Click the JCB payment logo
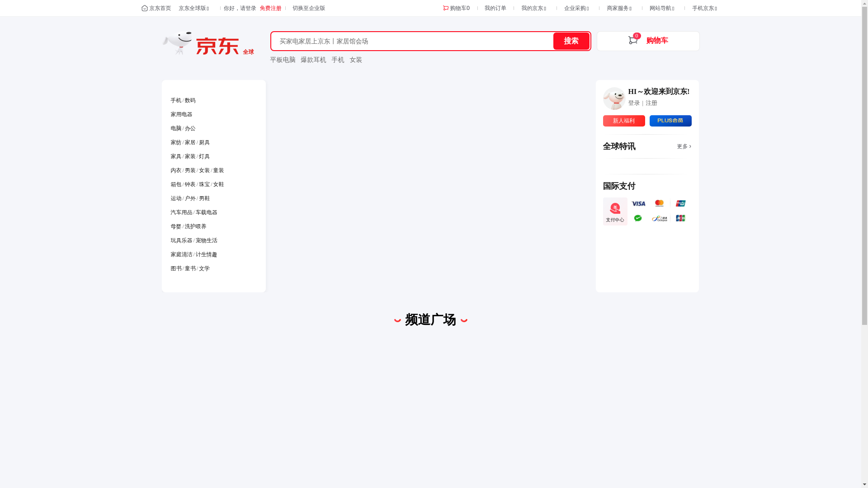 tap(680, 218)
